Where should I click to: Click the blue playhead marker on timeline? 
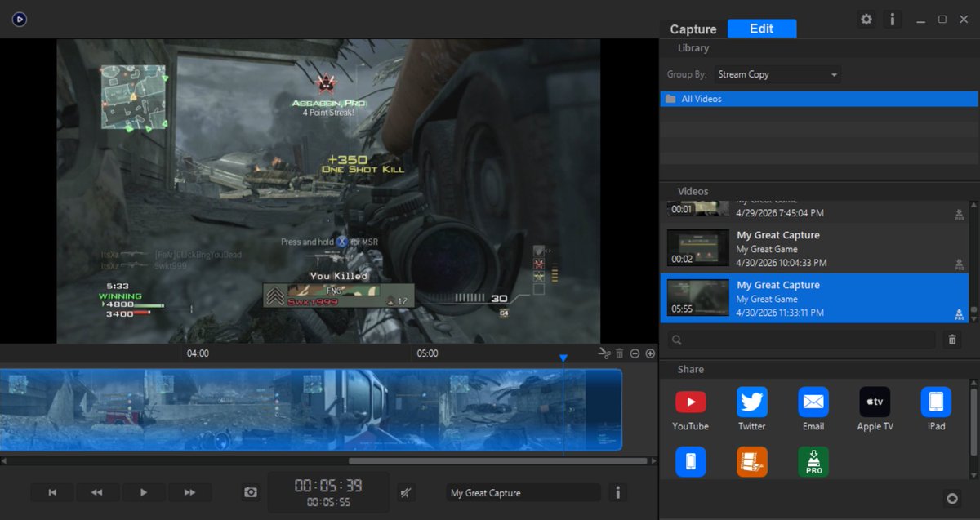(x=563, y=358)
